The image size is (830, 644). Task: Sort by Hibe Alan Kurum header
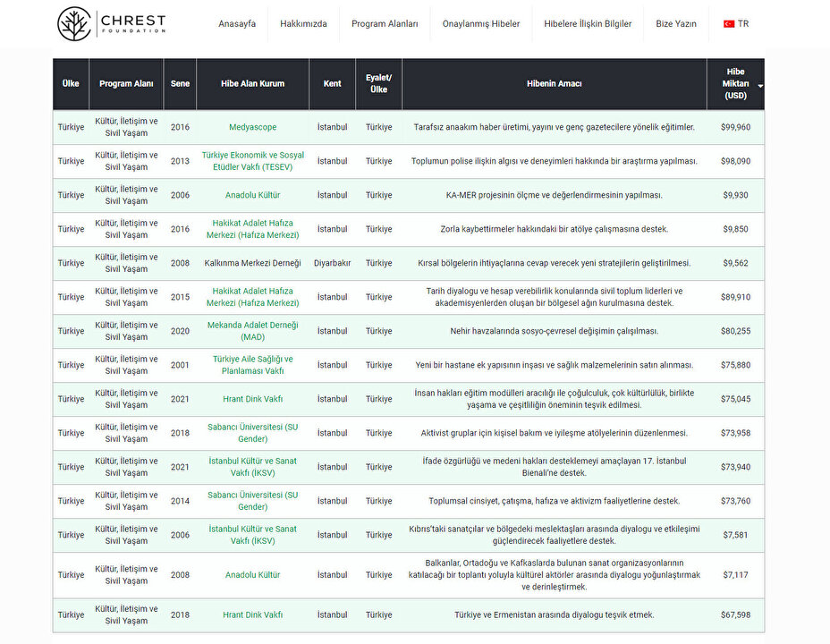pos(252,84)
